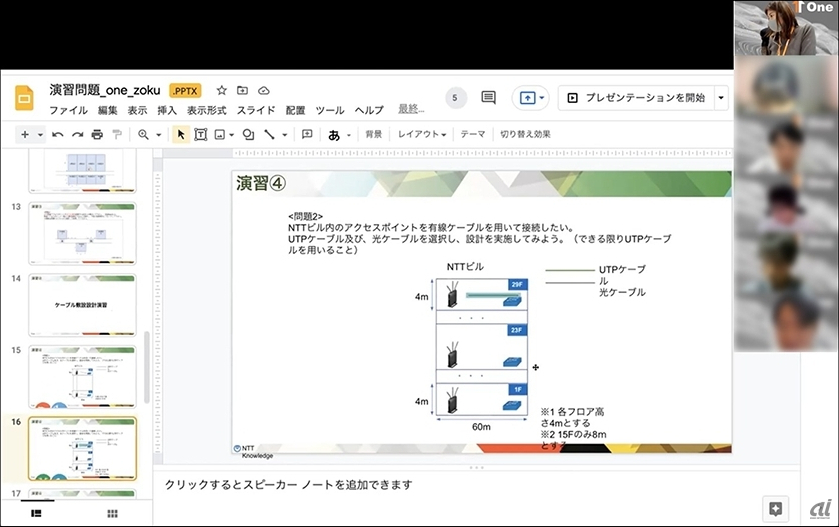Open zoom level dropdown arrow
Screen dimensions: 839x527
pyautogui.click(x=158, y=135)
